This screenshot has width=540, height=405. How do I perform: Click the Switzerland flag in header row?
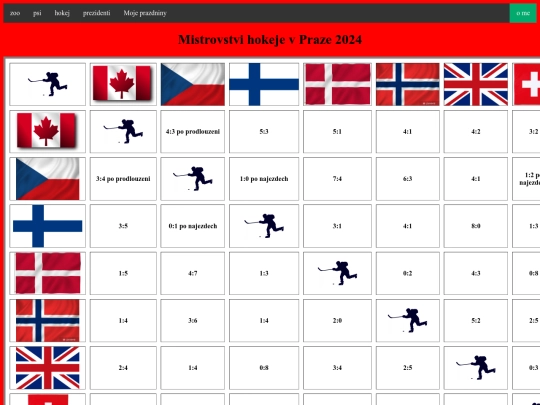pyautogui.click(x=527, y=84)
